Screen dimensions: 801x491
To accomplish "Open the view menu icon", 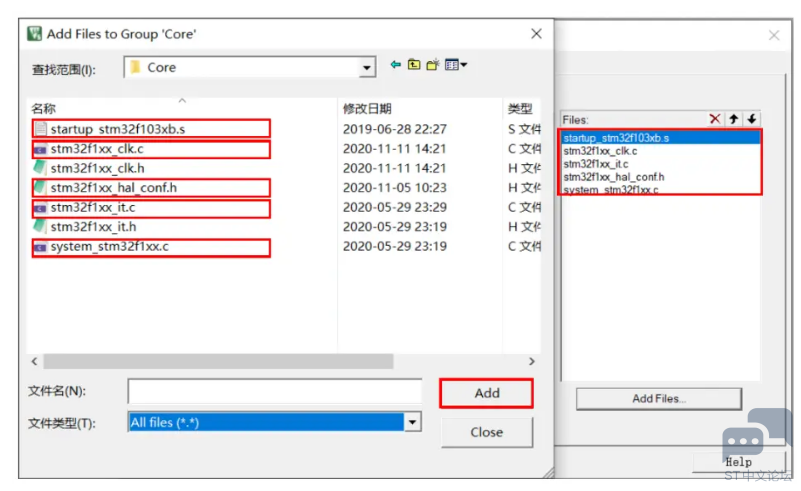I will (x=456, y=65).
